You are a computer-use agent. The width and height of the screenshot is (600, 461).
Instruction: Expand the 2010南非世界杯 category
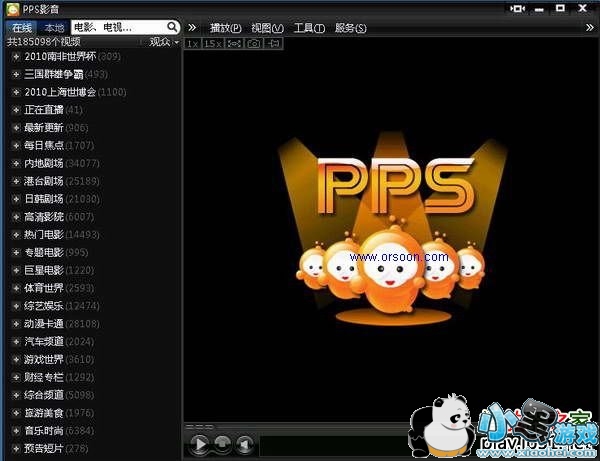click(16, 57)
